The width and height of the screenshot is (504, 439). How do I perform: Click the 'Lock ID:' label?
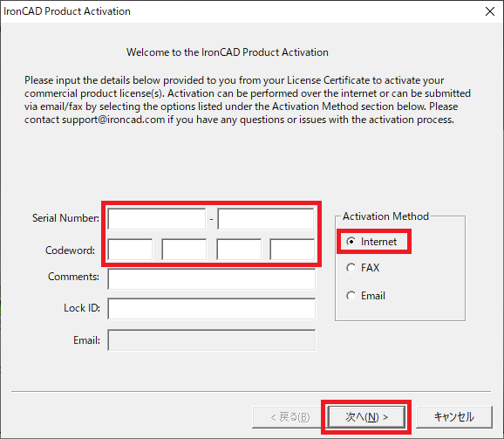[x=82, y=308]
